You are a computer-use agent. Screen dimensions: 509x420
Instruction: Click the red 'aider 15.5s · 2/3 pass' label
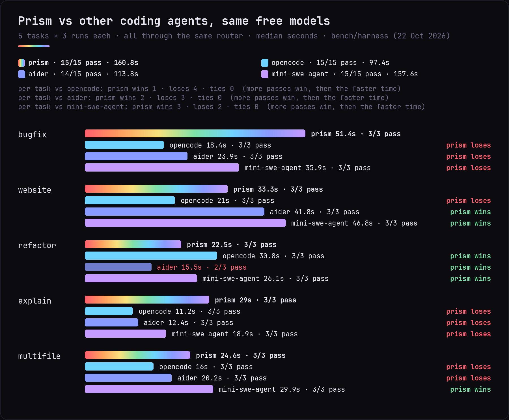coord(202,267)
